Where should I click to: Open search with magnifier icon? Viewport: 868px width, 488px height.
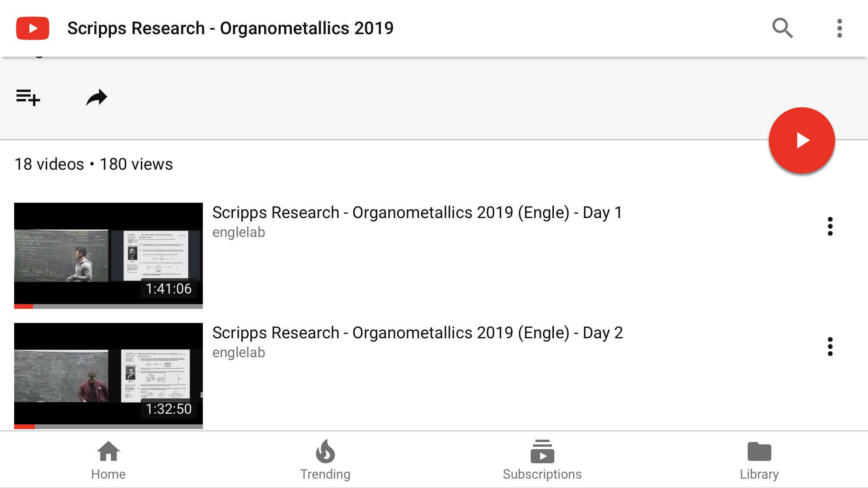[782, 28]
